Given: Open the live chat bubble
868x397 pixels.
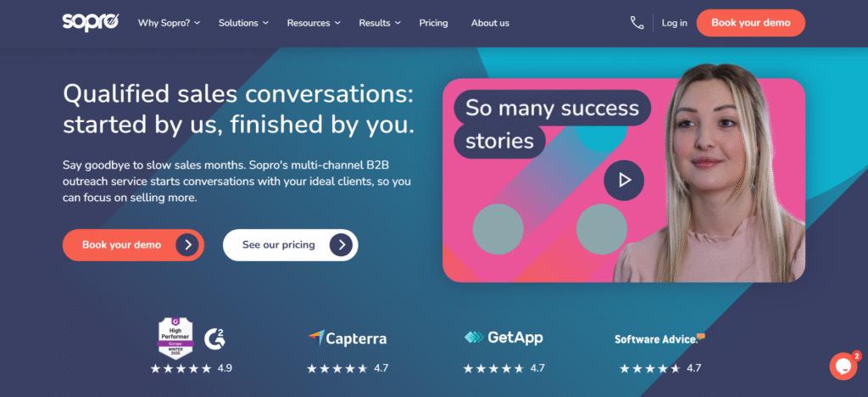Looking at the screenshot, I should coord(843,366).
